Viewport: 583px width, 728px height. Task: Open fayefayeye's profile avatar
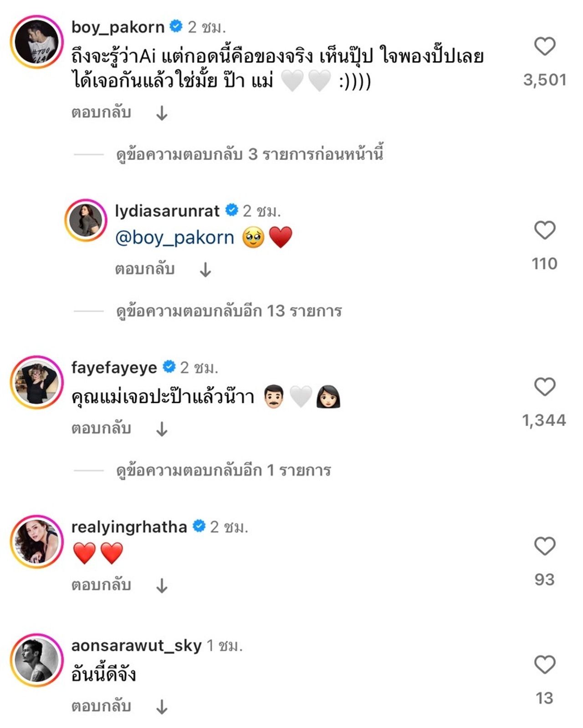coord(37,382)
